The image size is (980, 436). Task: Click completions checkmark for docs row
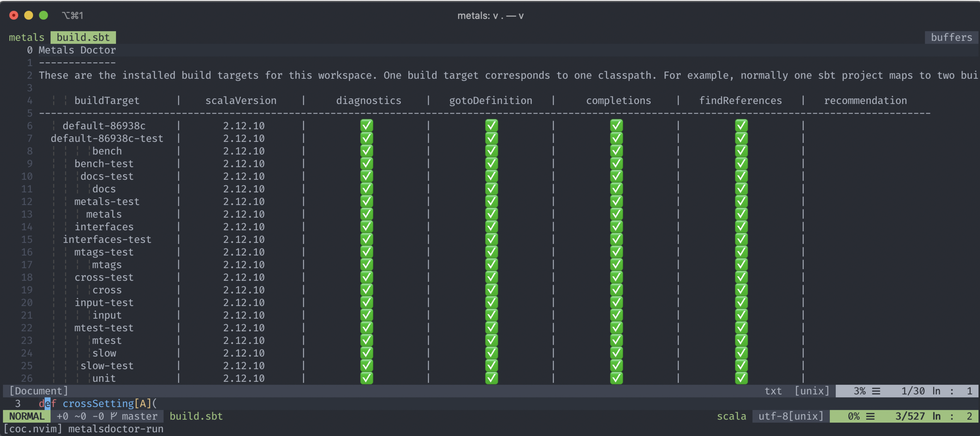(x=616, y=189)
